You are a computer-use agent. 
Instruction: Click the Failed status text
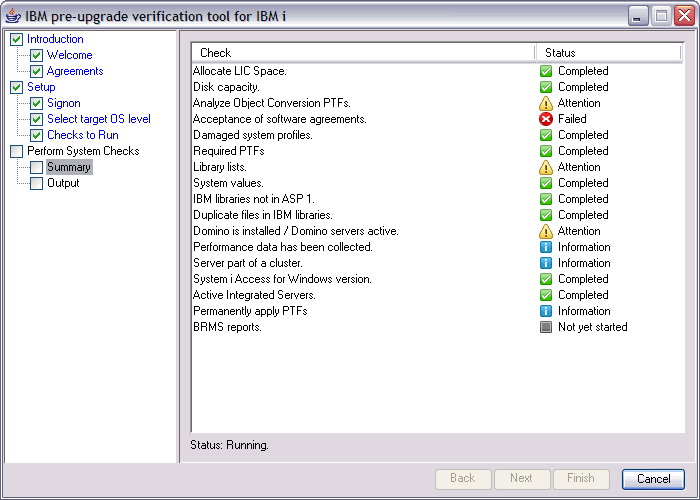(572, 119)
